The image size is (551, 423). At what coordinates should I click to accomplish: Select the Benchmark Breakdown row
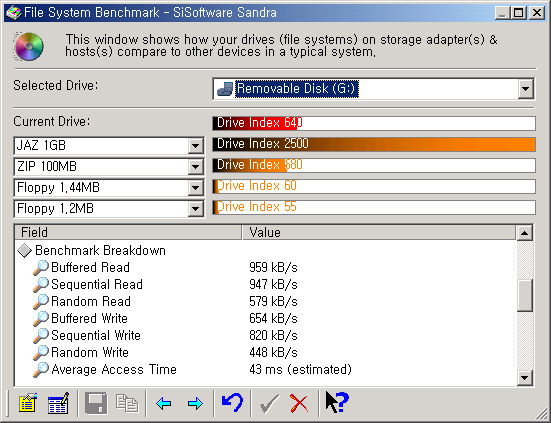point(100,250)
